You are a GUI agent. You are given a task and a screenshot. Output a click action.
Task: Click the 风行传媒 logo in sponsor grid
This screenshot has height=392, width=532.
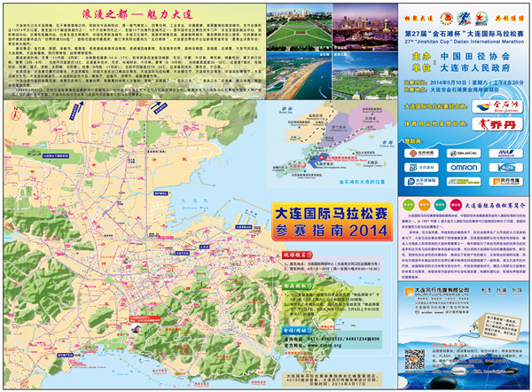point(506,182)
